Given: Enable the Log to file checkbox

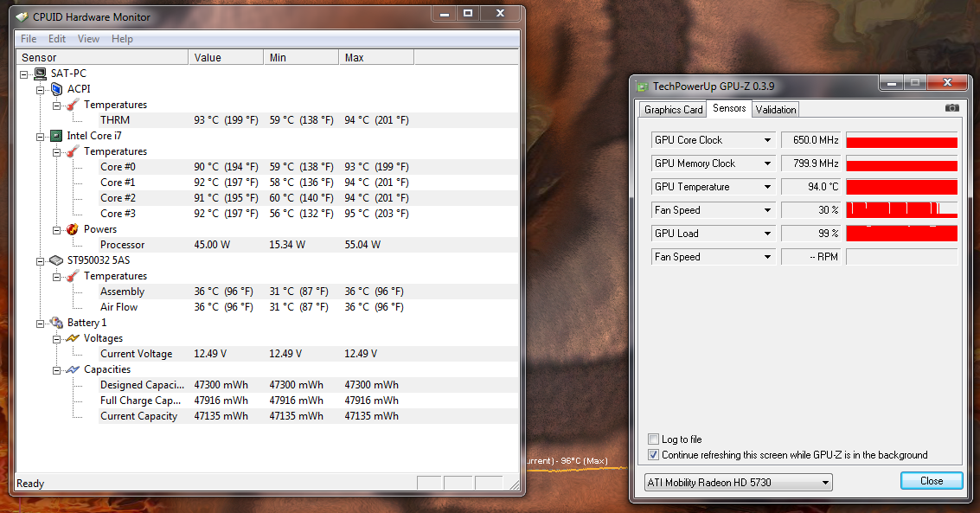Looking at the screenshot, I should point(653,439).
